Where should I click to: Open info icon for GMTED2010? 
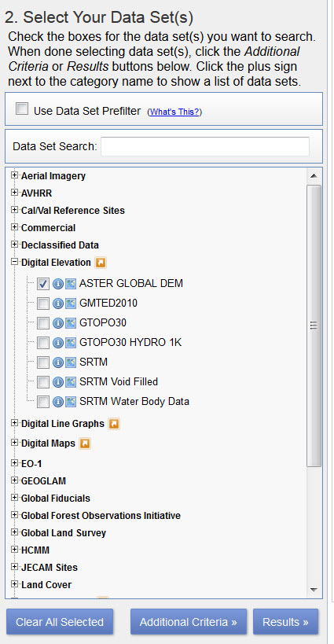coord(58,304)
